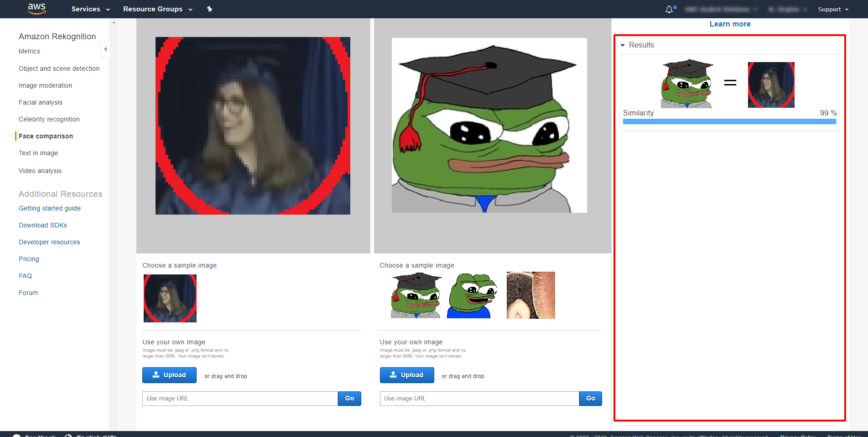
Task: Select the left sample image with red circle
Action: point(170,298)
